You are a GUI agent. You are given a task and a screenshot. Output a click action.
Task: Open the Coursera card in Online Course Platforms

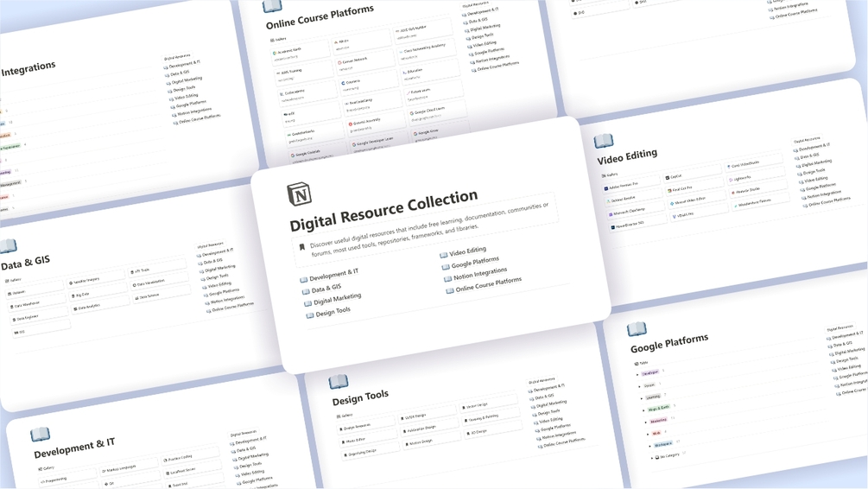[x=368, y=84]
